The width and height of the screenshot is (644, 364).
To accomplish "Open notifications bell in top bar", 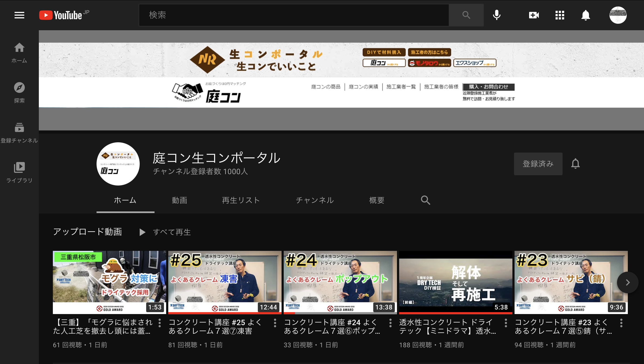I will (x=586, y=15).
